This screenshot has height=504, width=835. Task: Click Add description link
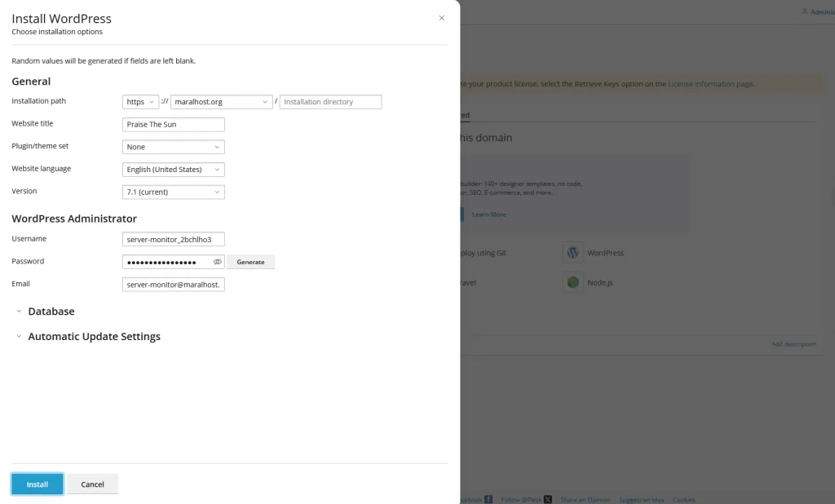tap(793, 344)
